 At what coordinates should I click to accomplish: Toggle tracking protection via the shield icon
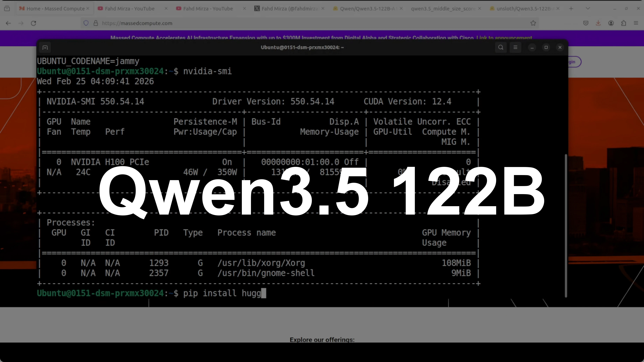[86, 23]
